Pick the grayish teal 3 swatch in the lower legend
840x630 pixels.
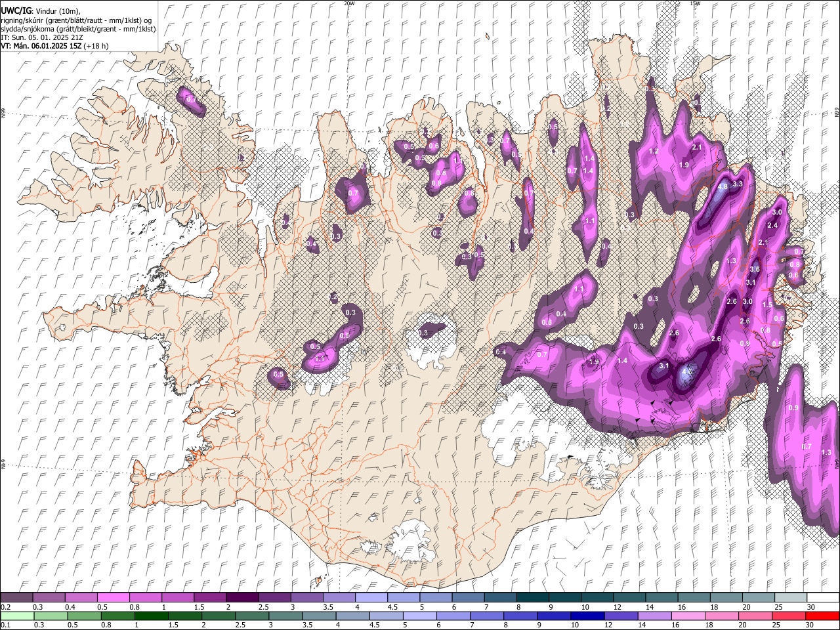[x=285, y=616]
